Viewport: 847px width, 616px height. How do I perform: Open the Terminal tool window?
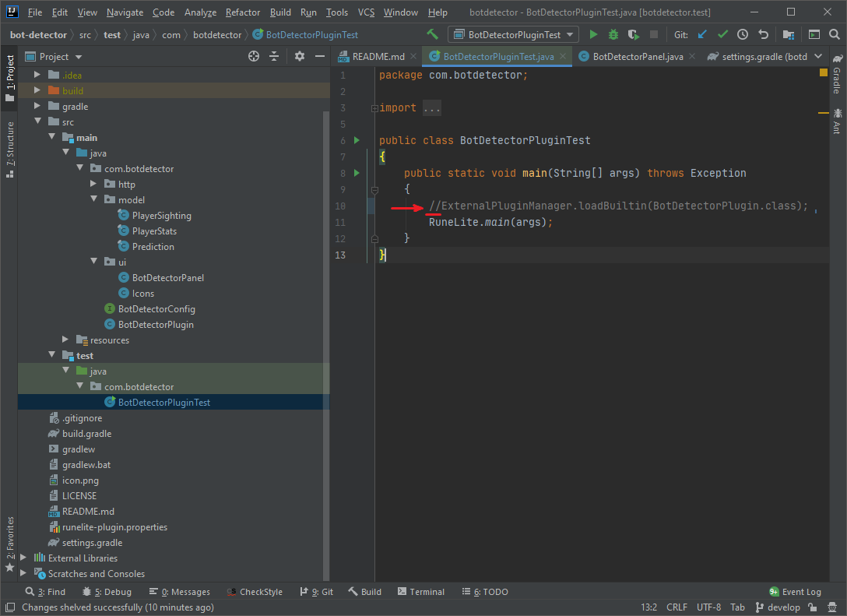(x=420, y=592)
